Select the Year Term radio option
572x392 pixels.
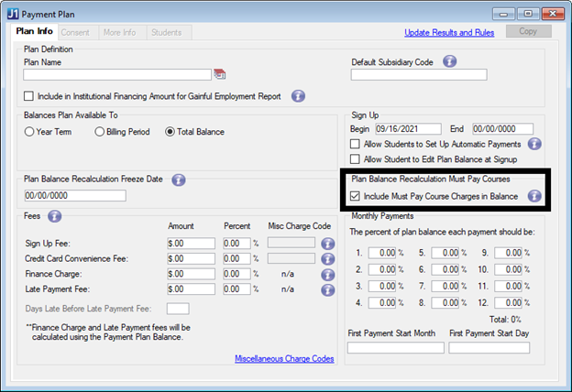click(x=29, y=132)
